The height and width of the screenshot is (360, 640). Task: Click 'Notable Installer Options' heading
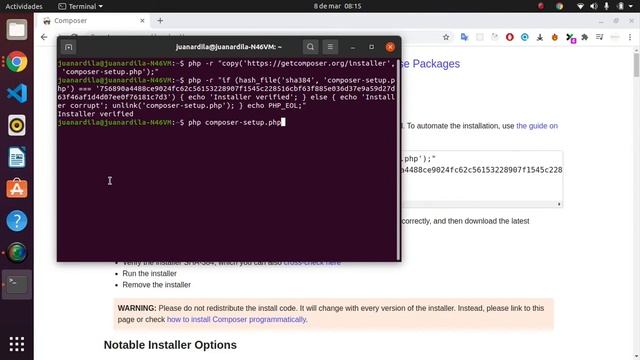(x=170, y=345)
